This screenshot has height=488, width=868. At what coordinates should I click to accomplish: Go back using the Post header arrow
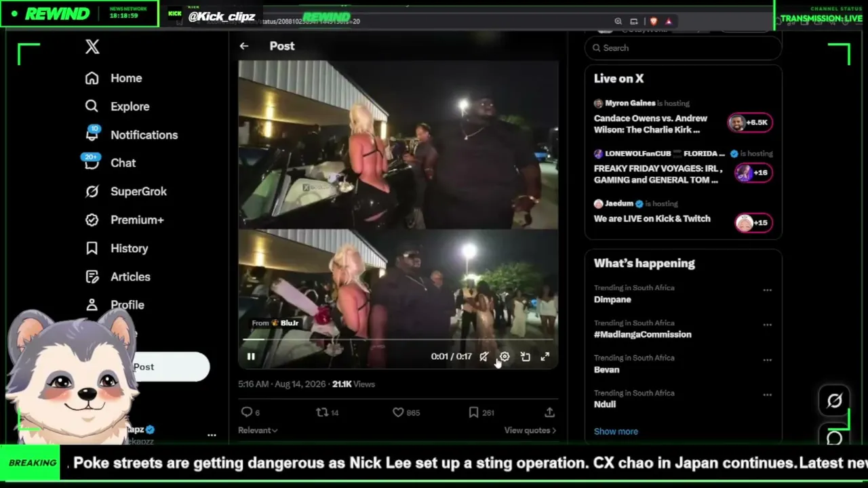coord(244,46)
